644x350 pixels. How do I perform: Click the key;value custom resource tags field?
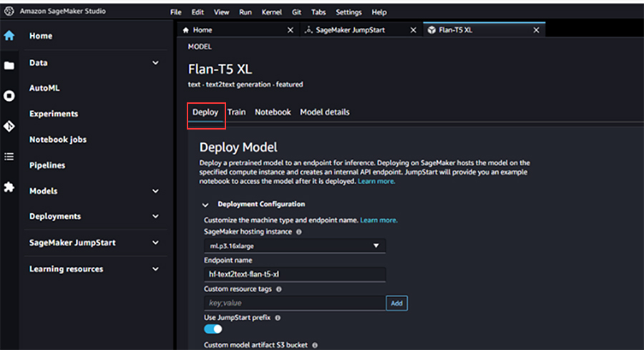pyautogui.click(x=295, y=303)
